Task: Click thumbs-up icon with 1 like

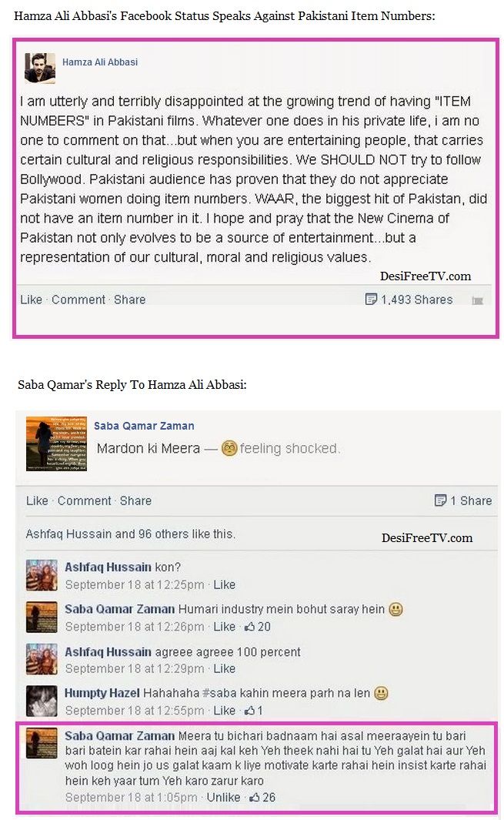Action: point(249,711)
